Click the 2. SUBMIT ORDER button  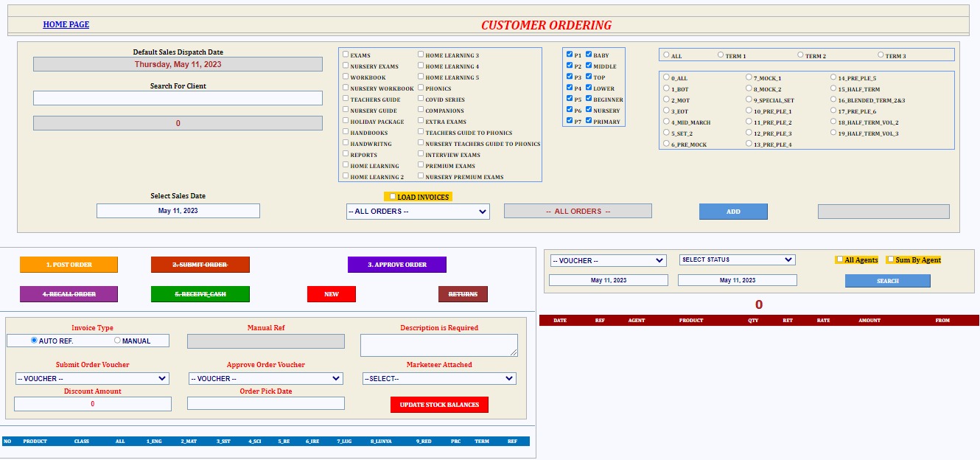click(200, 265)
